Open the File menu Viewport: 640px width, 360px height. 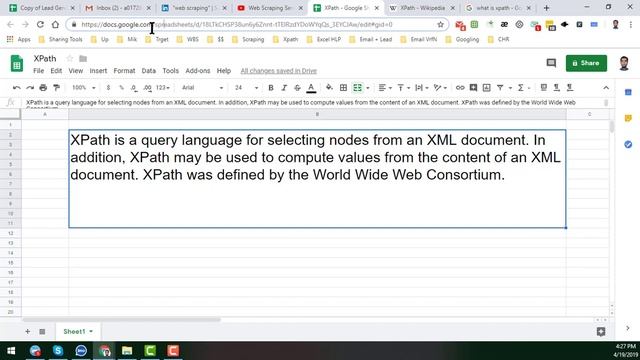click(38, 71)
